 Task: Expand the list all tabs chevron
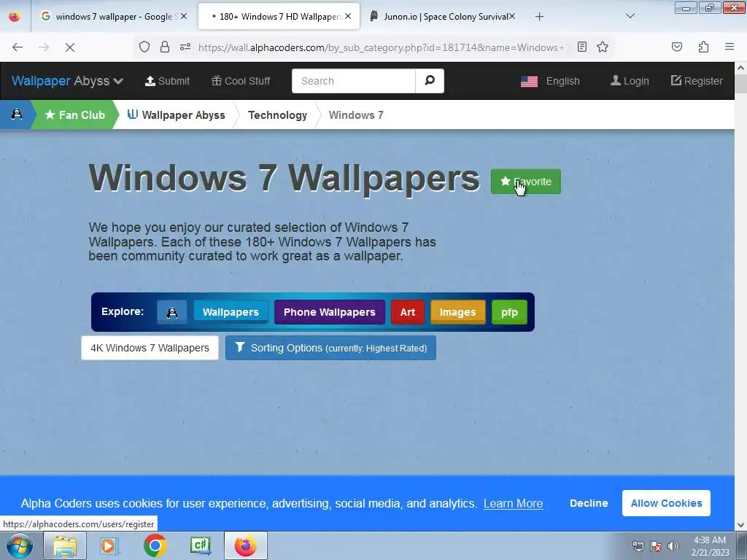630,16
